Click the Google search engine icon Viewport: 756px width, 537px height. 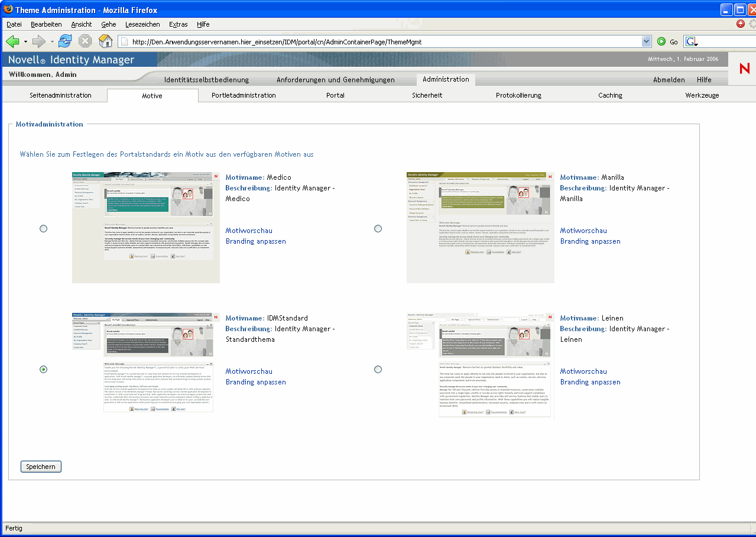692,41
